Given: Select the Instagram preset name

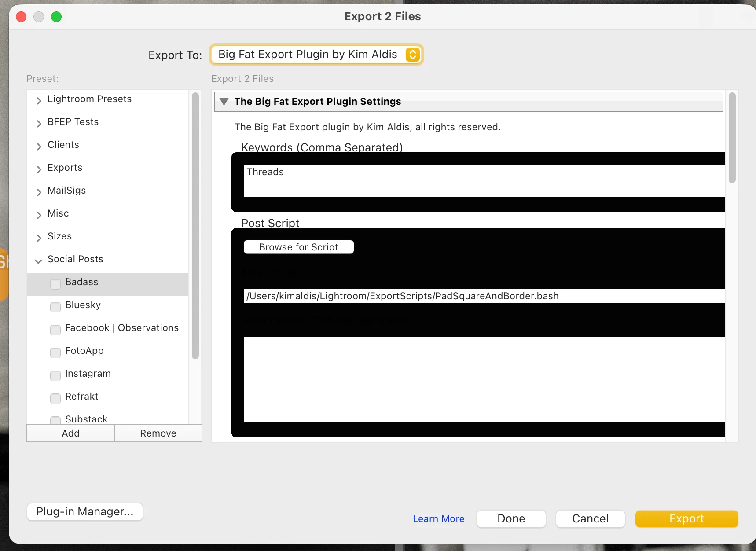Looking at the screenshot, I should 88,374.
